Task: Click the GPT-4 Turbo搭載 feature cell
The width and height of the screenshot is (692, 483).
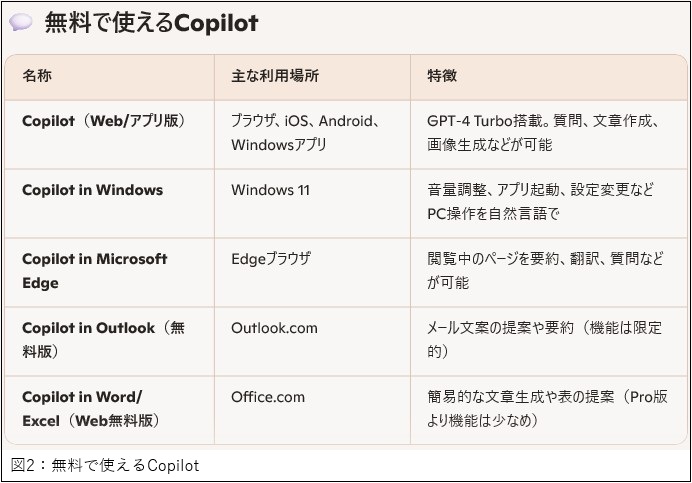Action: click(542, 133)
